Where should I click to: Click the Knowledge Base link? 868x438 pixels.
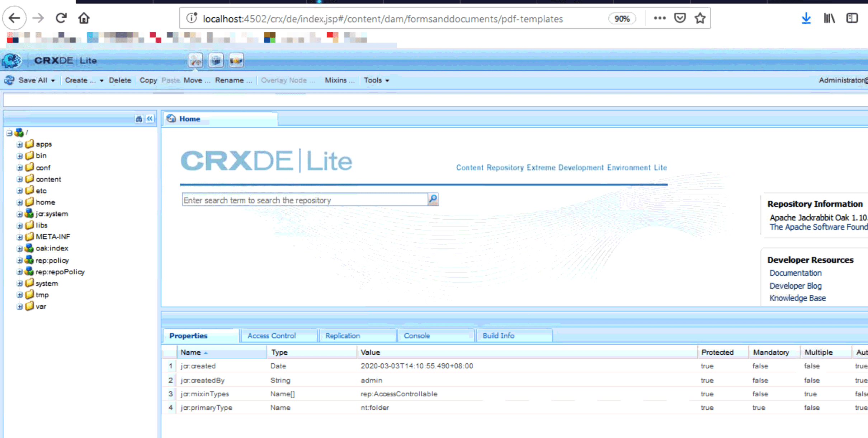(798, 298)
